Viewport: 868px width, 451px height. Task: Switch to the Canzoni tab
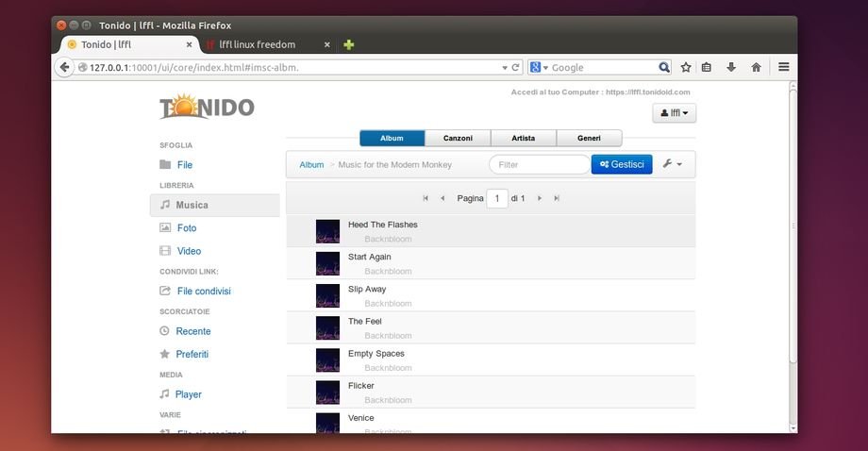point(458,139)
